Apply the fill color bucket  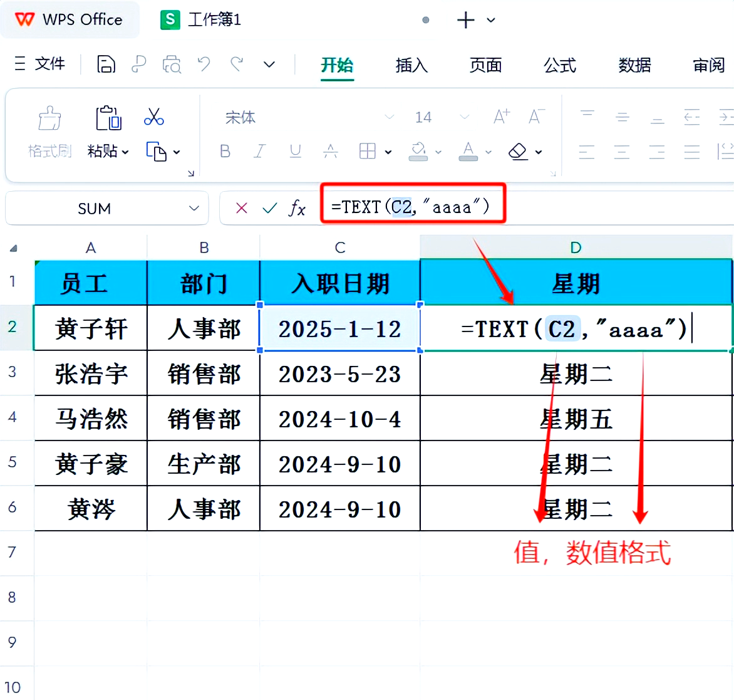click(x=418, y=151)
